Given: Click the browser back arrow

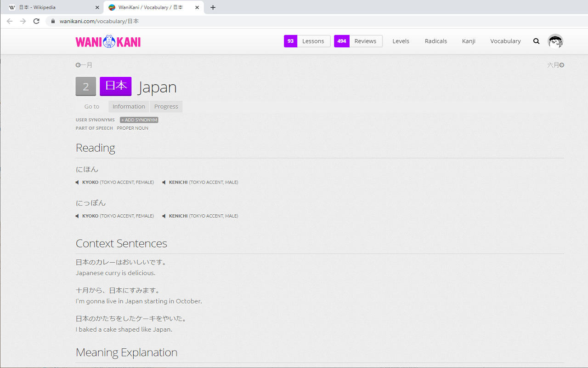Looking at the screenshot, I should click(10, 21).
